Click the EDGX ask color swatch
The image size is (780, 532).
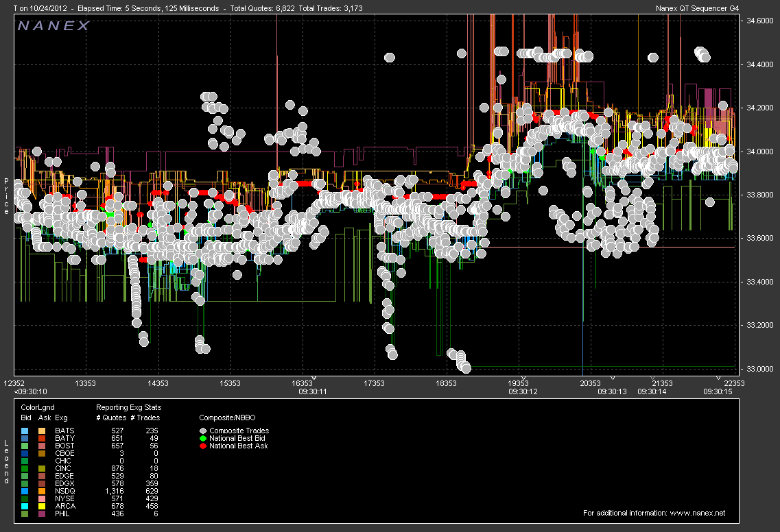(x=42, y=484)
